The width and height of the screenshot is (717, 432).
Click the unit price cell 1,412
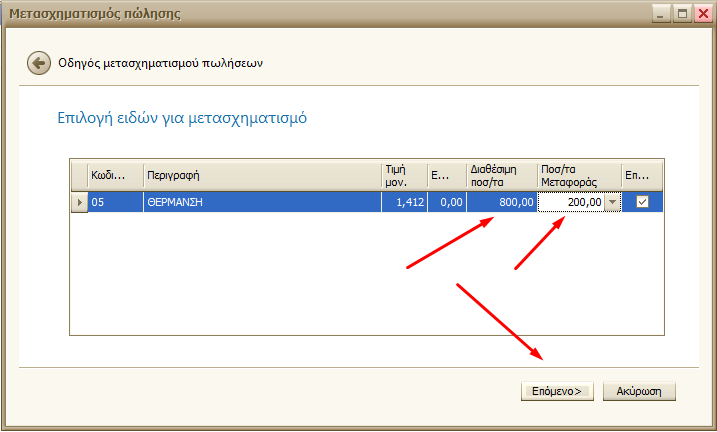[x=404, y=202]
